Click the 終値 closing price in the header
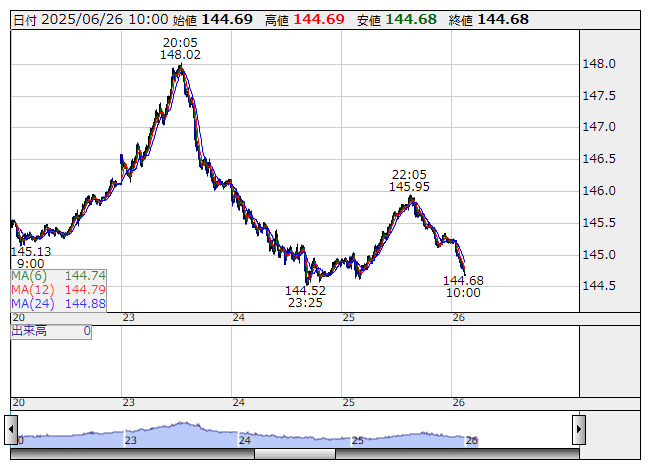Image resolution: width=653 pixels, height=470 pixels. [x=505, y=20]
